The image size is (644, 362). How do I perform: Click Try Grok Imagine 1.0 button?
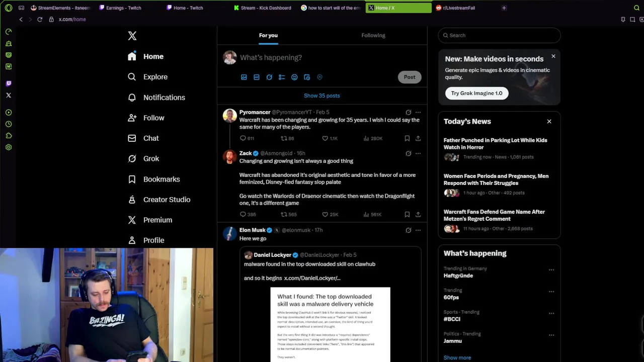[476, 93]
